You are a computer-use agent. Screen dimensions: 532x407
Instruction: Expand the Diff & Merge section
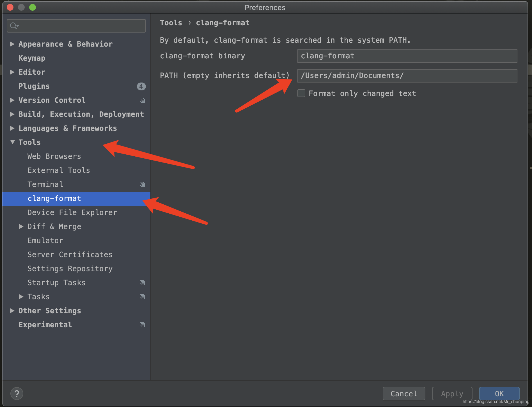pyautogui.click(x=21, y=227)
